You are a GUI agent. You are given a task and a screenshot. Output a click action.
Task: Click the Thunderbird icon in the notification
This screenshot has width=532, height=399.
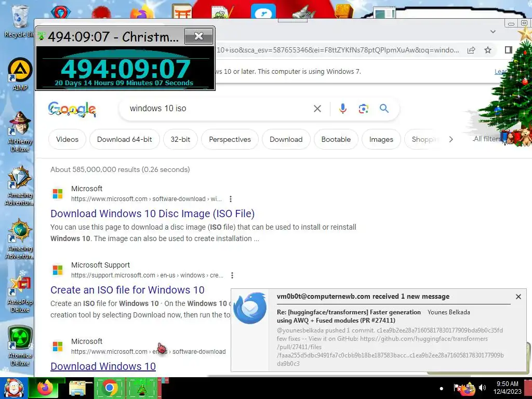[x=250, y=308]
